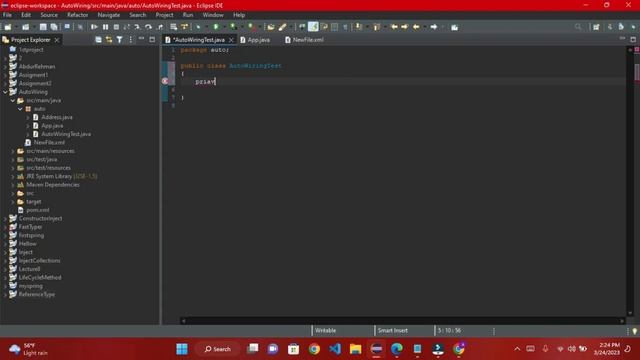This screenshot has width=640, height=360.
Task: Expand the Maven Dependencies node
Action: tap(13, 185)
